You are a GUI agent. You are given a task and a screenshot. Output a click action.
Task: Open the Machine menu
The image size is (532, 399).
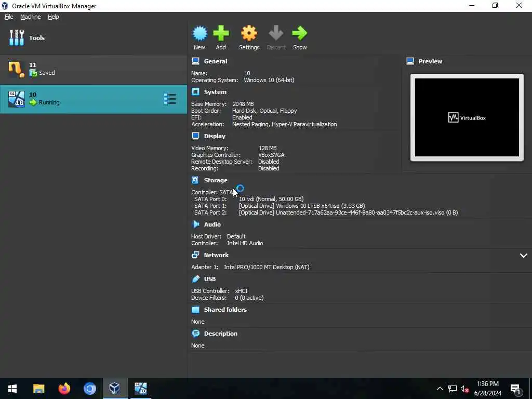click(30, 17)
